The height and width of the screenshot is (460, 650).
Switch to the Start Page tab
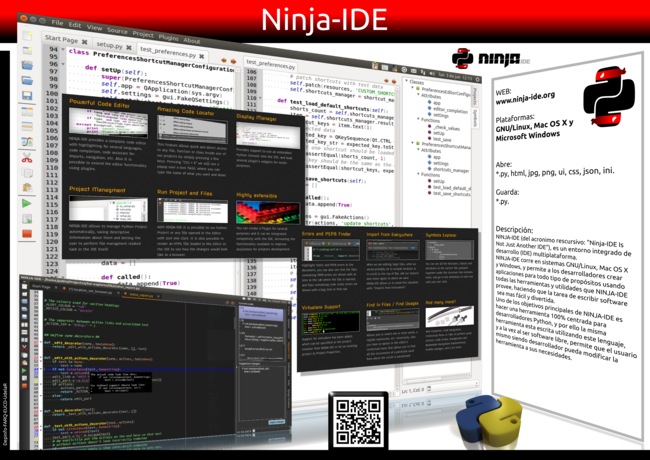[61, 39]
